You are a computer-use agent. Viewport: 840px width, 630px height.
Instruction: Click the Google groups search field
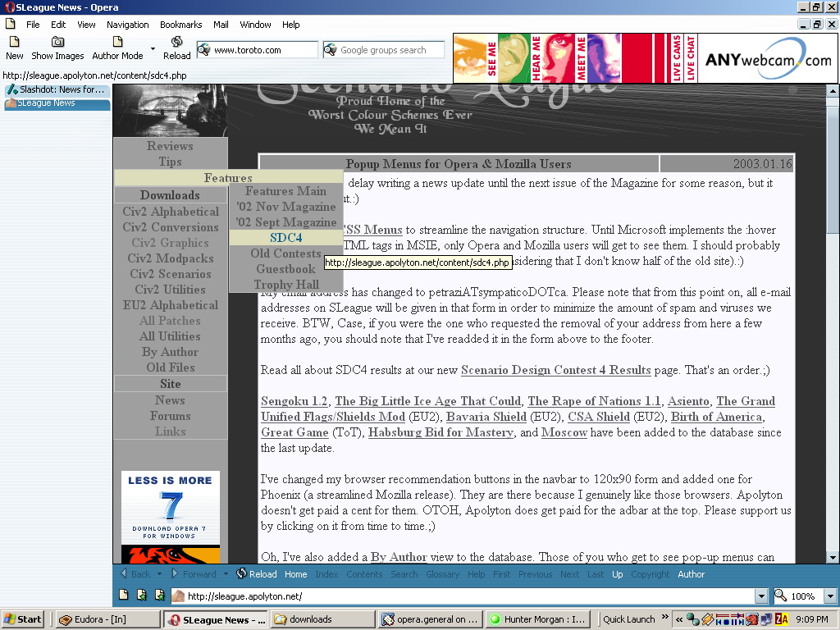pyautogui.click(x=390, y=50)
